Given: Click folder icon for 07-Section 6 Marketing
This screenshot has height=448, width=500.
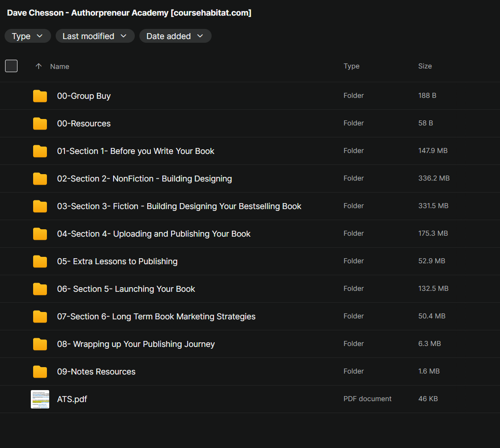Looking at the screenshot, I should (x=40, y=317).
